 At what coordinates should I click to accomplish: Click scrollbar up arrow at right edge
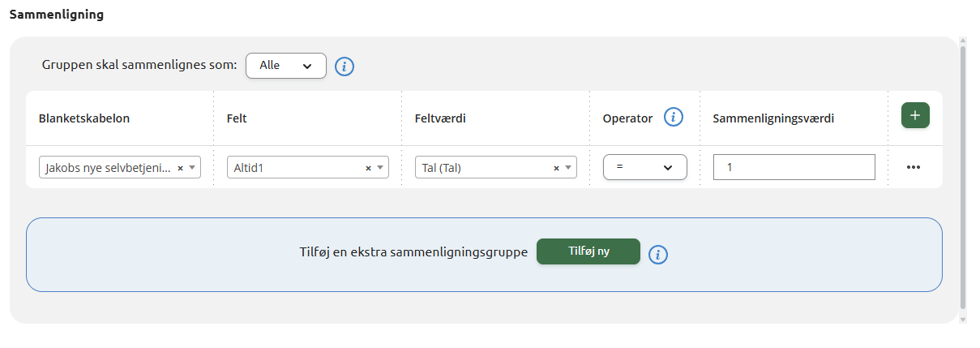[x=963, y=40]
